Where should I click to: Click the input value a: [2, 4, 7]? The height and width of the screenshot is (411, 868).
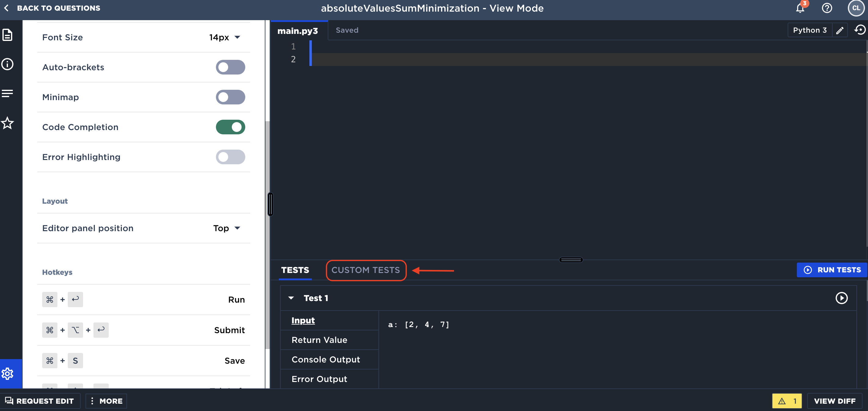click(418, 324)
